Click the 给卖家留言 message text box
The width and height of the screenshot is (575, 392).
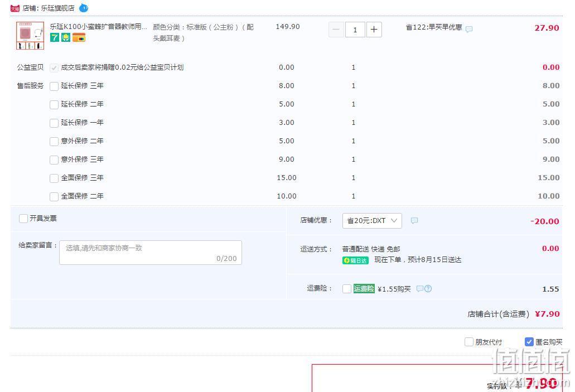[x=151, y=253]
